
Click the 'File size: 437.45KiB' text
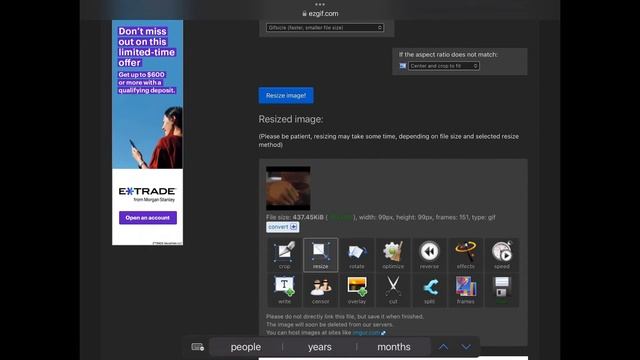coord(295,218)
